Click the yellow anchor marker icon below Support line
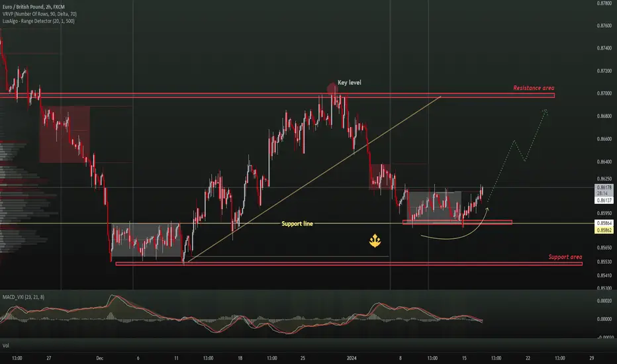This screenshot has height=364, width=617. (375, 240)
